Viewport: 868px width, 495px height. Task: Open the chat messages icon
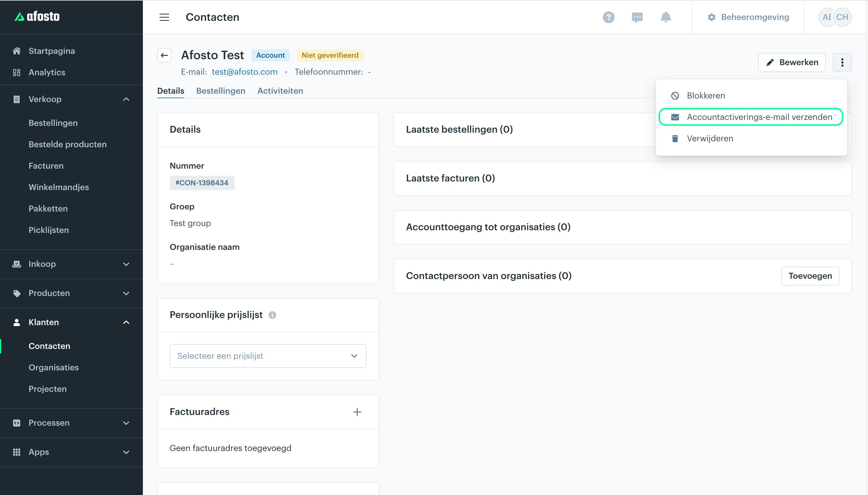tap(637, 17)
